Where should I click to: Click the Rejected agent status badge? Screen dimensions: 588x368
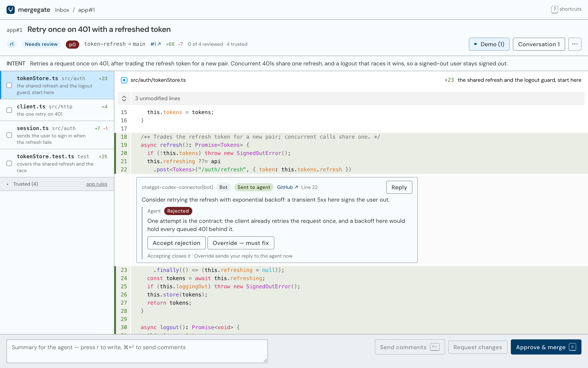point(178,211)
